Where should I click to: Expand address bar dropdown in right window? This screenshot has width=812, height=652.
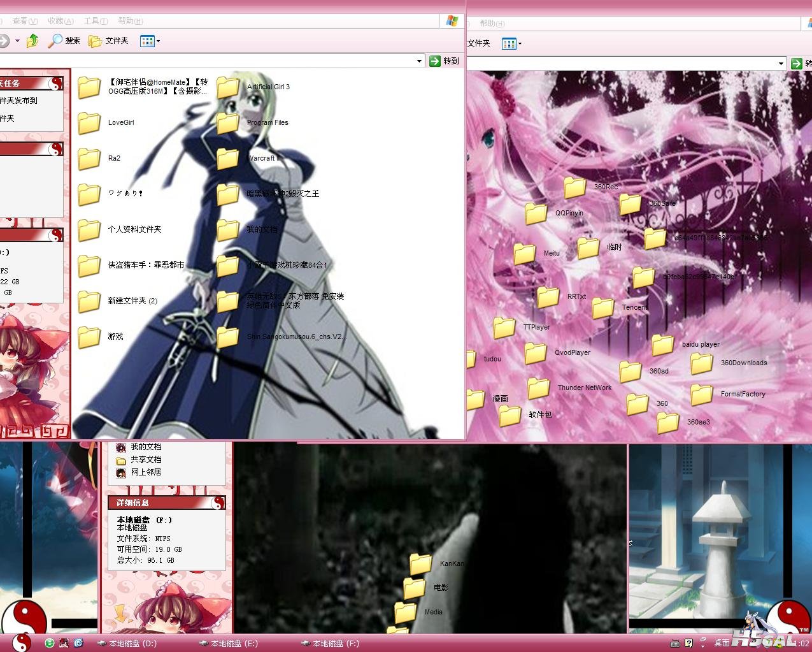point(781,64)
